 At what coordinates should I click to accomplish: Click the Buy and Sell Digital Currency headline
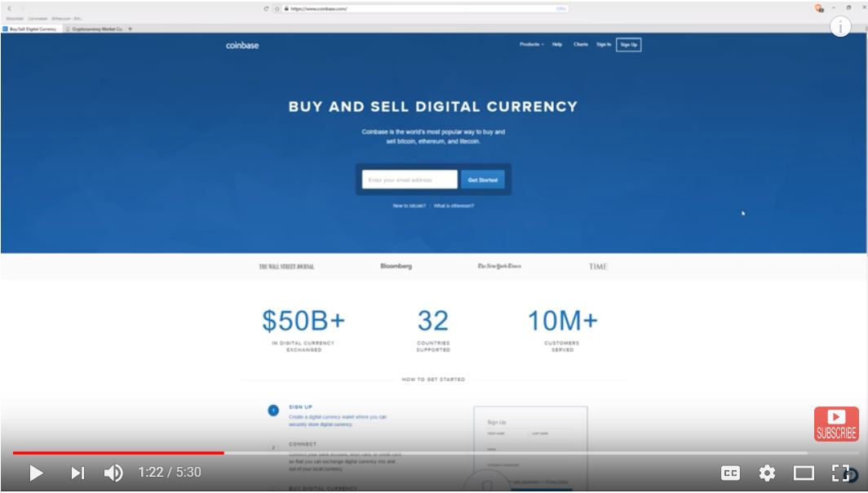[433, 106]
